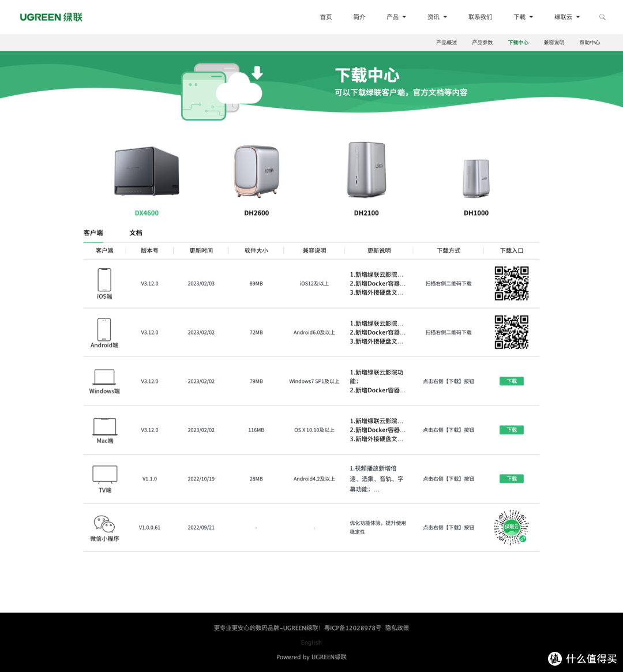Click the 版本号 column header
Image resolution: width=623 pixels, height=672 pixels.
(x=149, y=251)
